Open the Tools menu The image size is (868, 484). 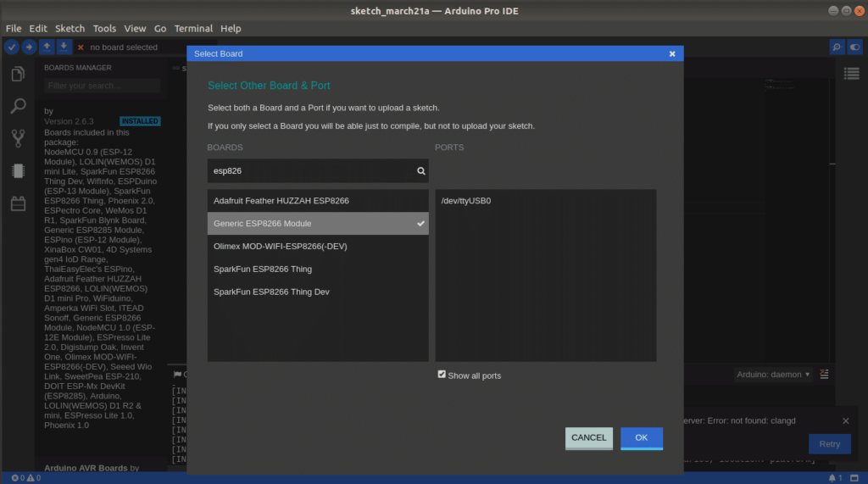point(104,28)
